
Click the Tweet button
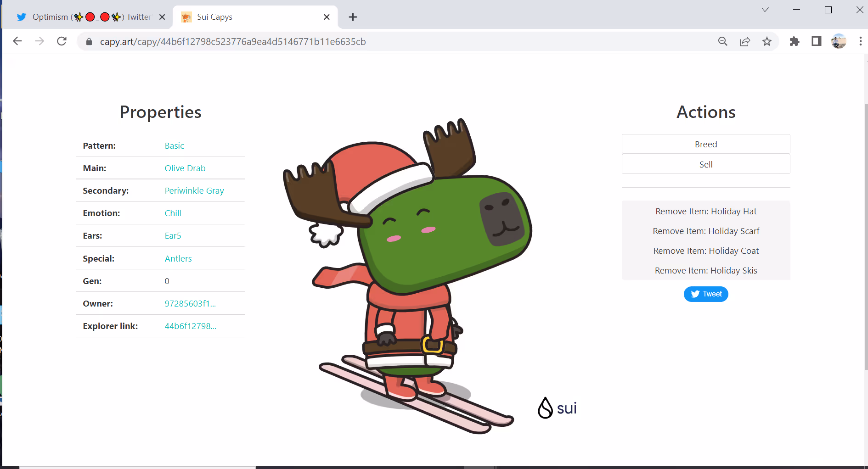point(705,294)
